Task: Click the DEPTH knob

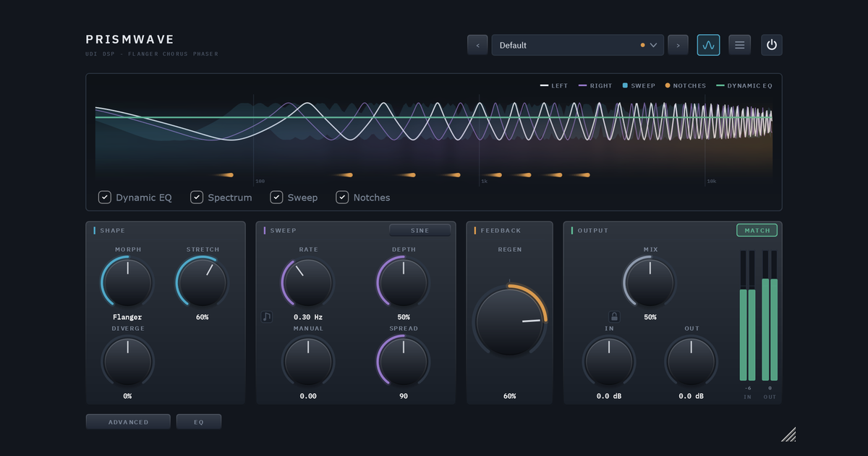Action: pyautogui.click(x=404, y=282)
